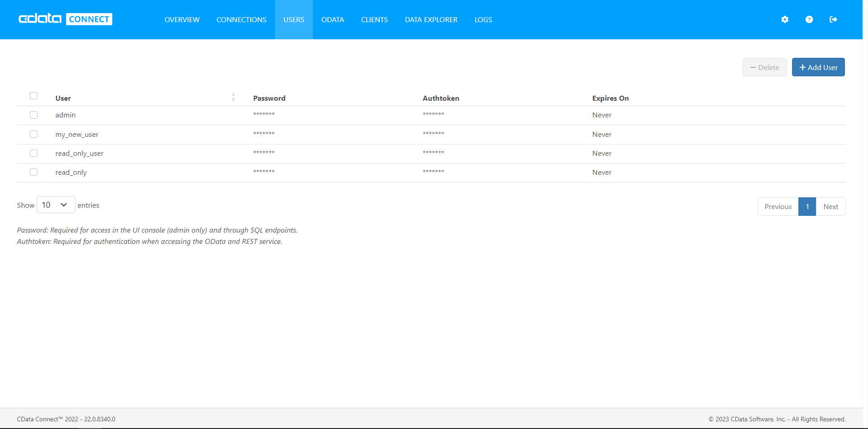Screen dimensions: 868x429
Task: Switch to the OData tab
Action: [x=333, y=20]
